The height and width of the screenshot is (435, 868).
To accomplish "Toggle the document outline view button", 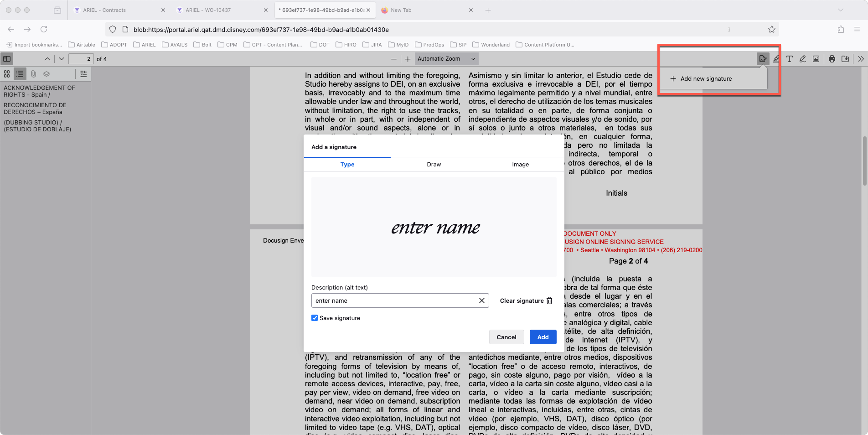I will point(20,74).
